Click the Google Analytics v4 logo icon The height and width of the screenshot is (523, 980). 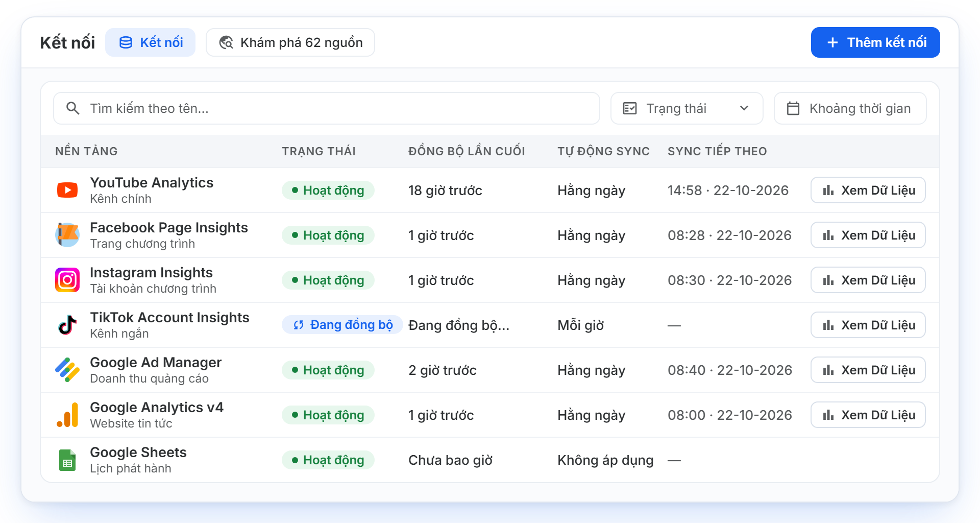(x=67, y=415)
